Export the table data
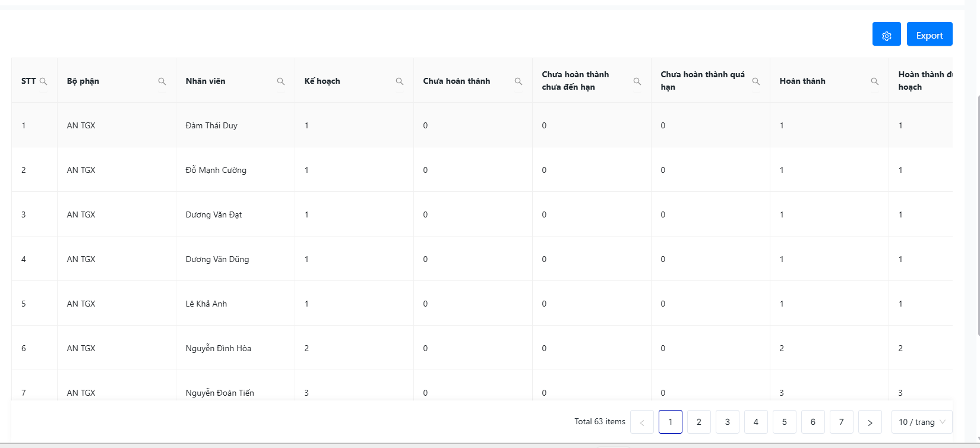The image size is (980, 448). (x=929, y=34)
